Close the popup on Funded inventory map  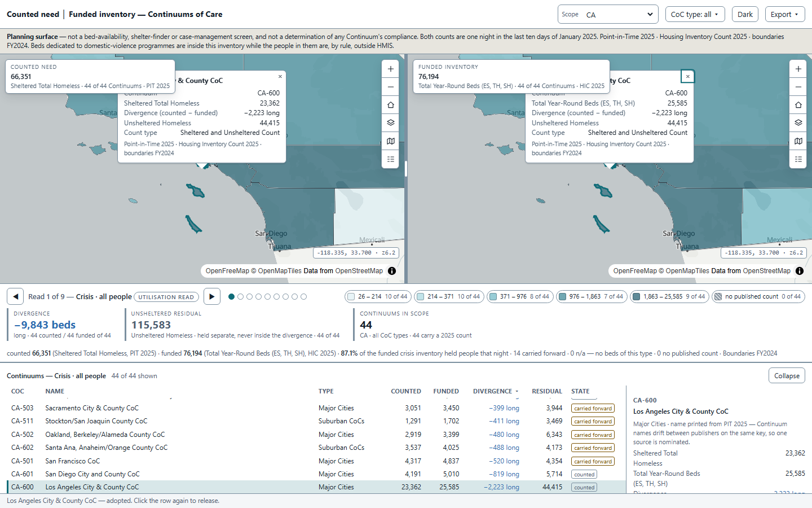(688, 77)
